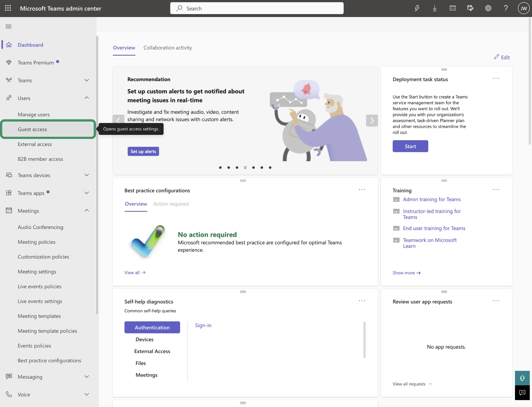Open the Settings gear icon
This screenshot has width=532, height=407.
point(488,8)
